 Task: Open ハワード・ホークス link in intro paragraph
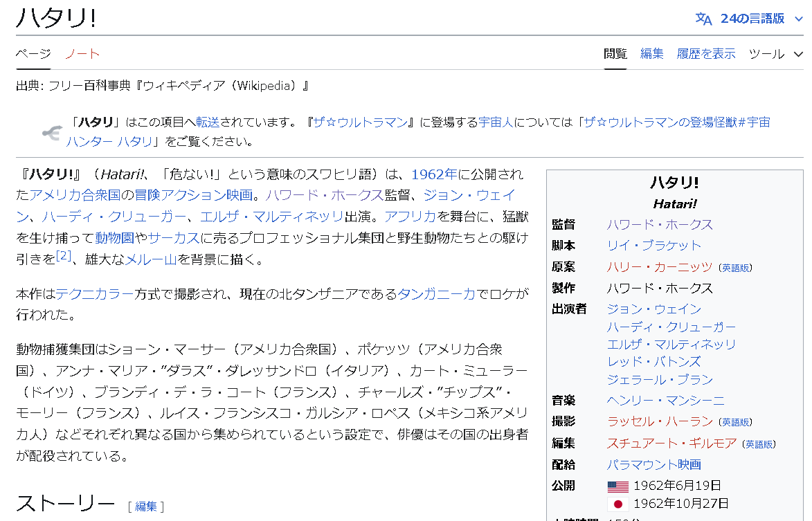click(324, 195)
